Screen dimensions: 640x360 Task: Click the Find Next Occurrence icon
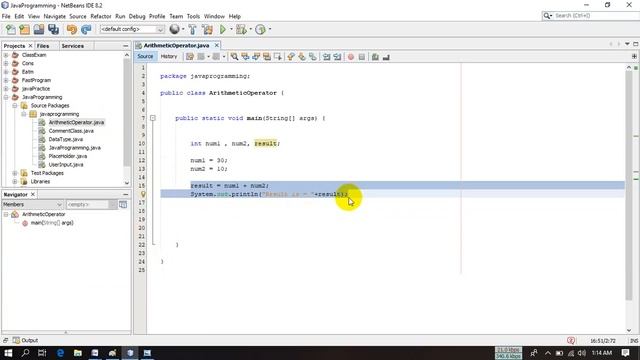pos(256,57)
